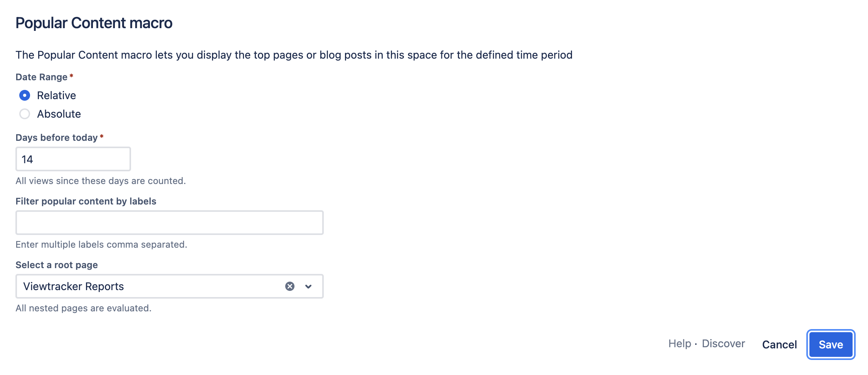868x375 pixels.
Task: Click the label filter text input
Action: pyautogui.click(x=169, y=223)
